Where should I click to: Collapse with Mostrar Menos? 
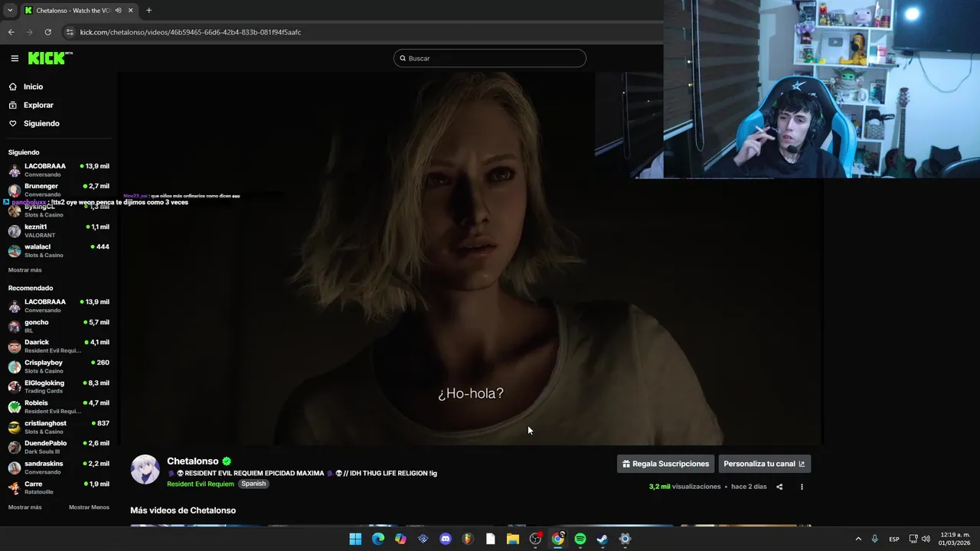(89, 507)
